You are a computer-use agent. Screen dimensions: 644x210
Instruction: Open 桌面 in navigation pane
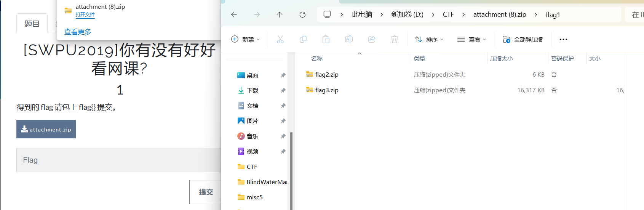point(252,75)
